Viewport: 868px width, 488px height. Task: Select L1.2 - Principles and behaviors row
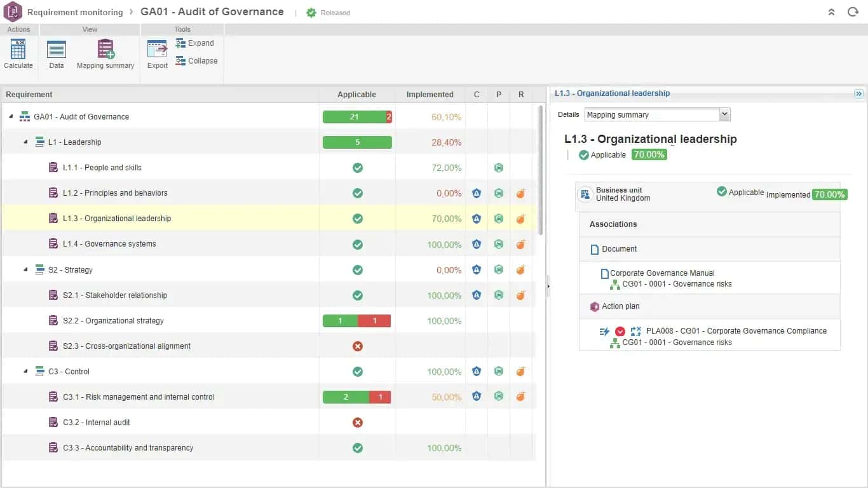269,193
